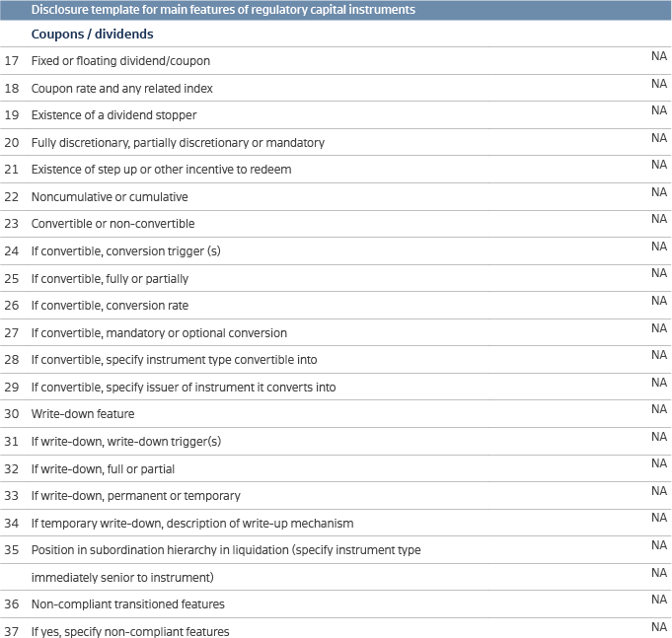
Task: Click 'If convertible, mandatory or optional conversion'
Action: coord(159,333)
